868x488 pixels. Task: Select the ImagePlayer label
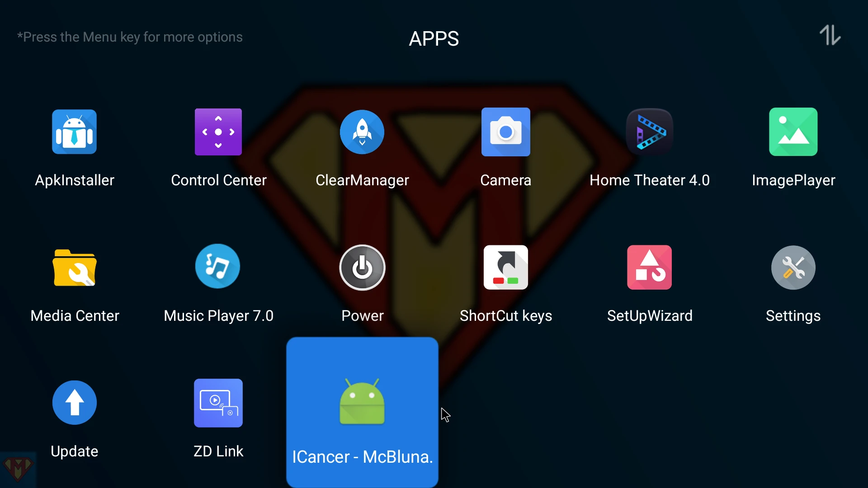793,180
